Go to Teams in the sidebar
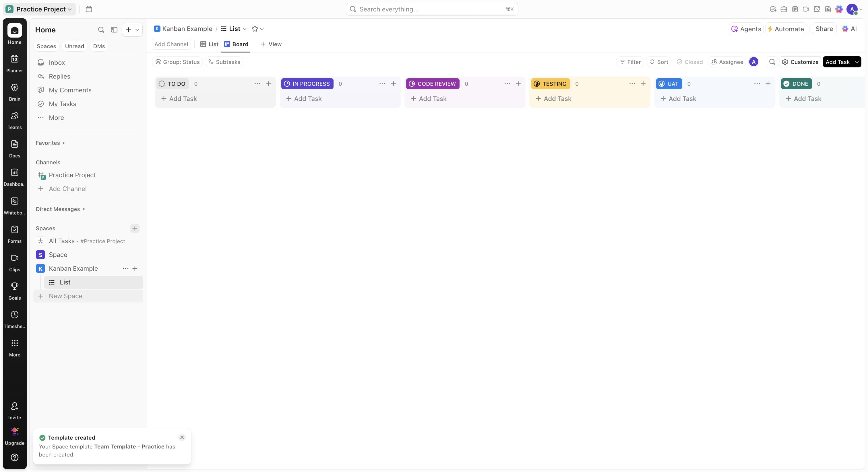The width and height of the screenshot is (868, 472). pos(14,120)
